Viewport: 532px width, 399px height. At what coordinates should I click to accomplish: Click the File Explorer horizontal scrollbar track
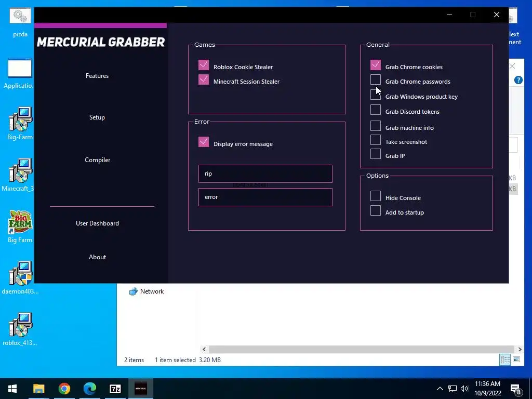point(362,349)
